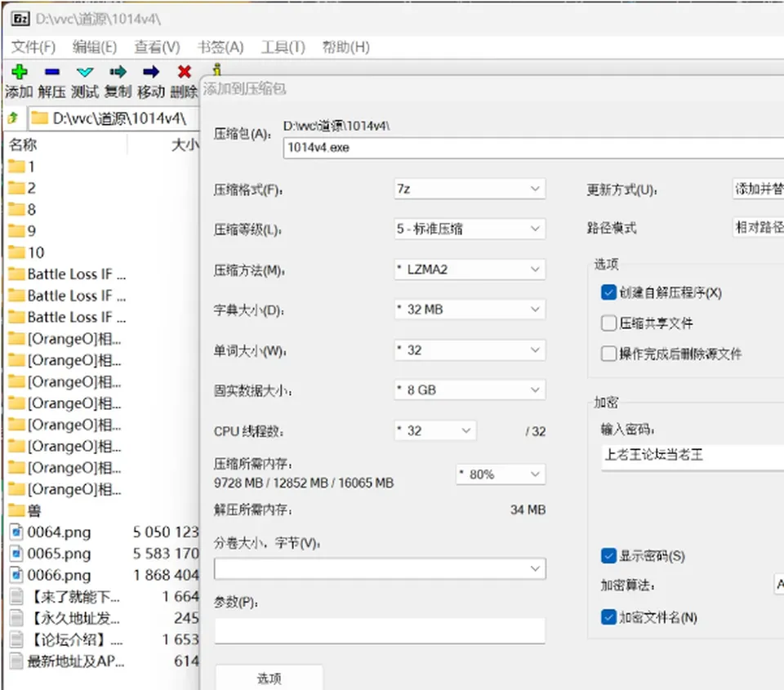Expand the 分卷大小 combo box
Image resolution: width=784 pixels, height=690 pixels.
pyautogui.click(x=380, y=568)
